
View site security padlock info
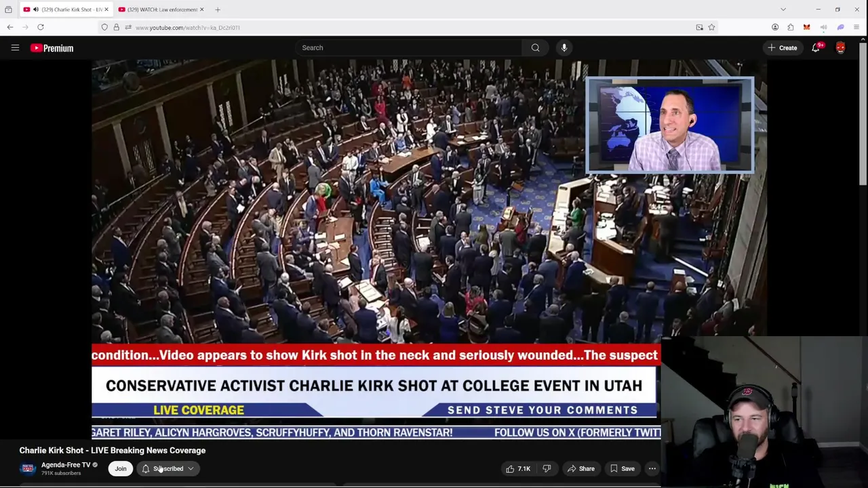(x=116, y=27)
